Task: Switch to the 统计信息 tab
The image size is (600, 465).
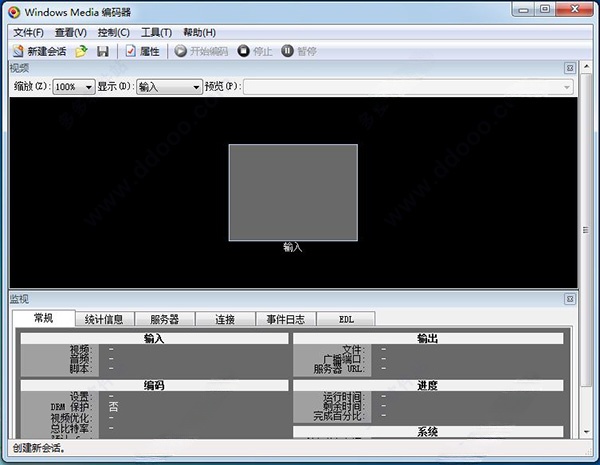Action: pyautogui.click(x=104, y=319)
